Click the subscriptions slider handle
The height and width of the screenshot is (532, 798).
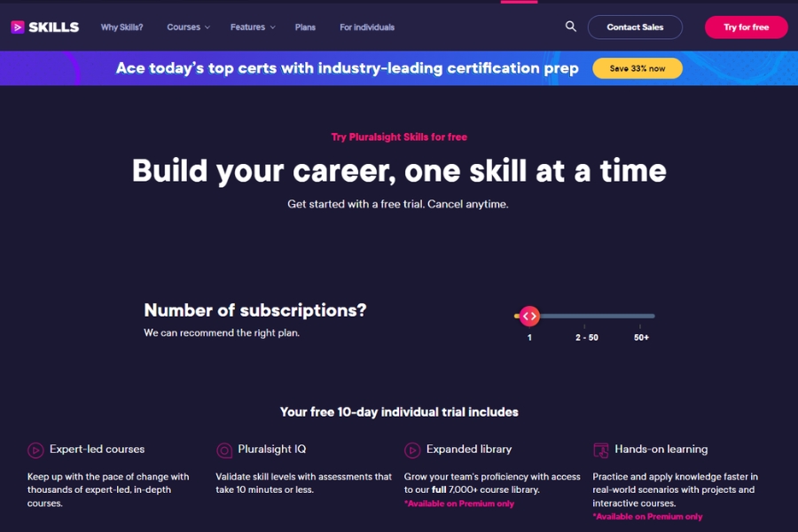[529, 317]
